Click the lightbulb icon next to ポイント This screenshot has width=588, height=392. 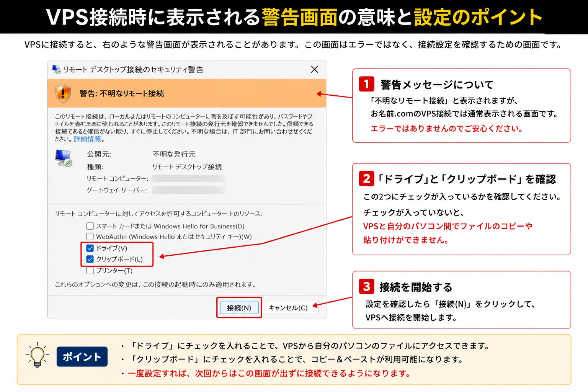[x=37, y=355]
